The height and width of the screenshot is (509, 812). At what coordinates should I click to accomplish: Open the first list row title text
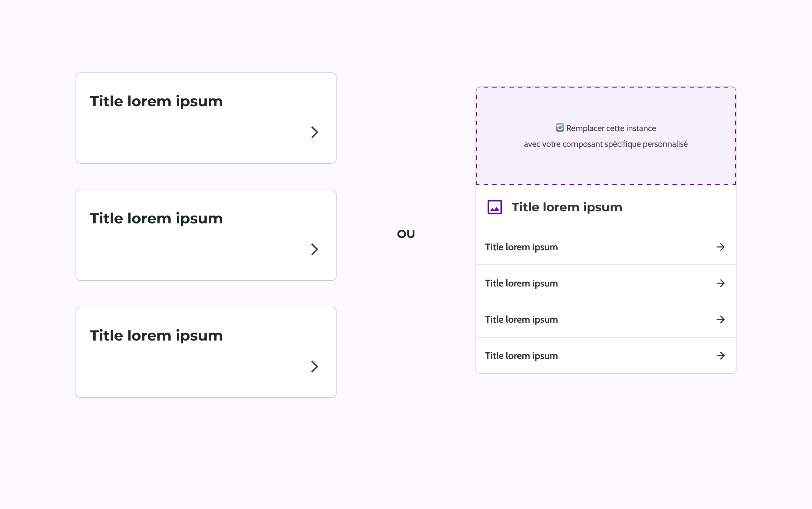(521, 248)
